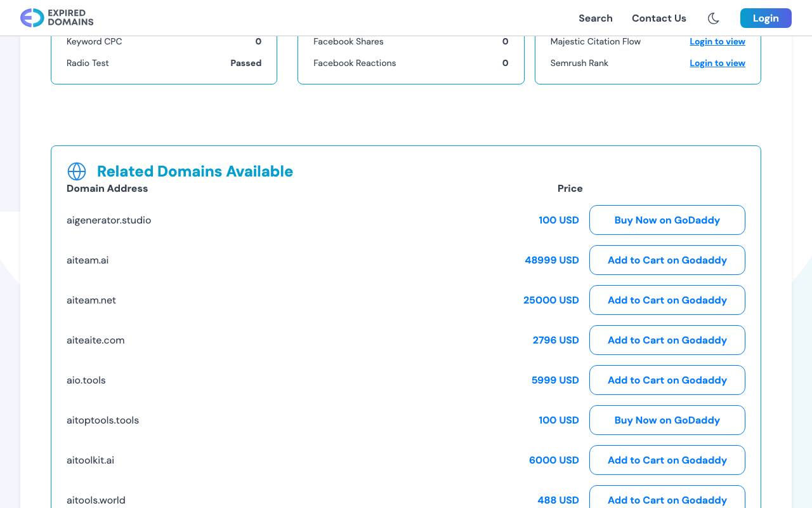Click the 6000 USD price
Screen dimensions: 812x508
[x=554, y=460]
